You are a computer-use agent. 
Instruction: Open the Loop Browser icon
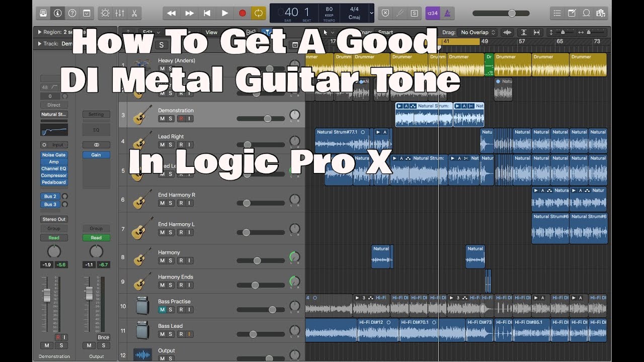coord(586,13)
